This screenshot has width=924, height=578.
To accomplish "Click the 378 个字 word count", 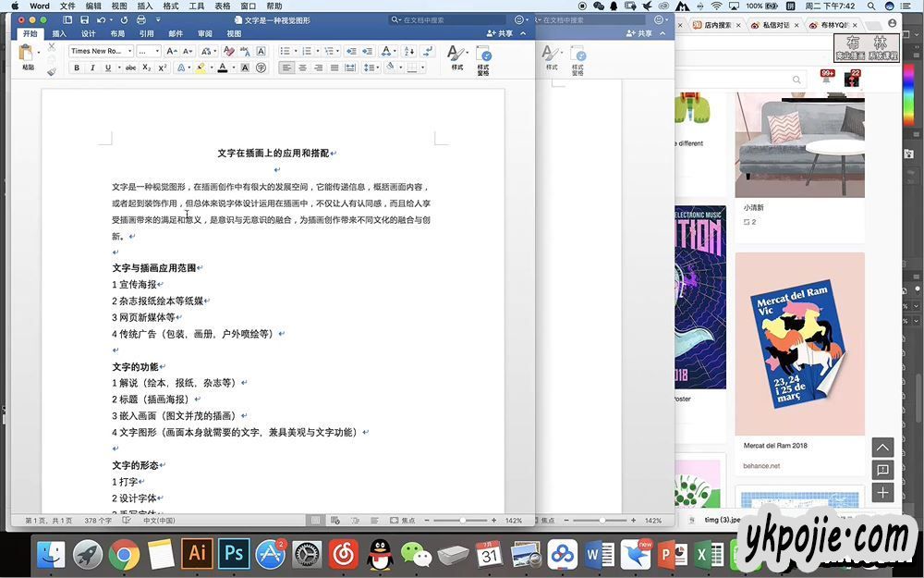I will click(98, 521).
